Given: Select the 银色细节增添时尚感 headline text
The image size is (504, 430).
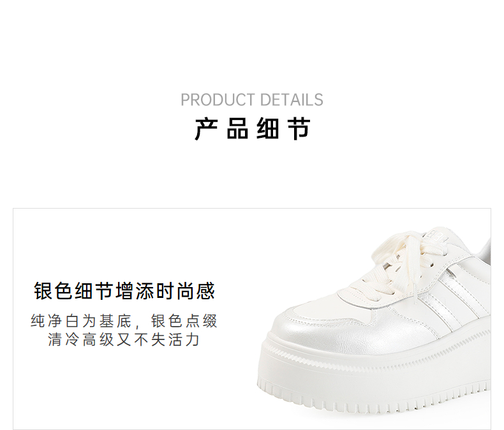Looking at the screenshot, I should tap(124, 291).
